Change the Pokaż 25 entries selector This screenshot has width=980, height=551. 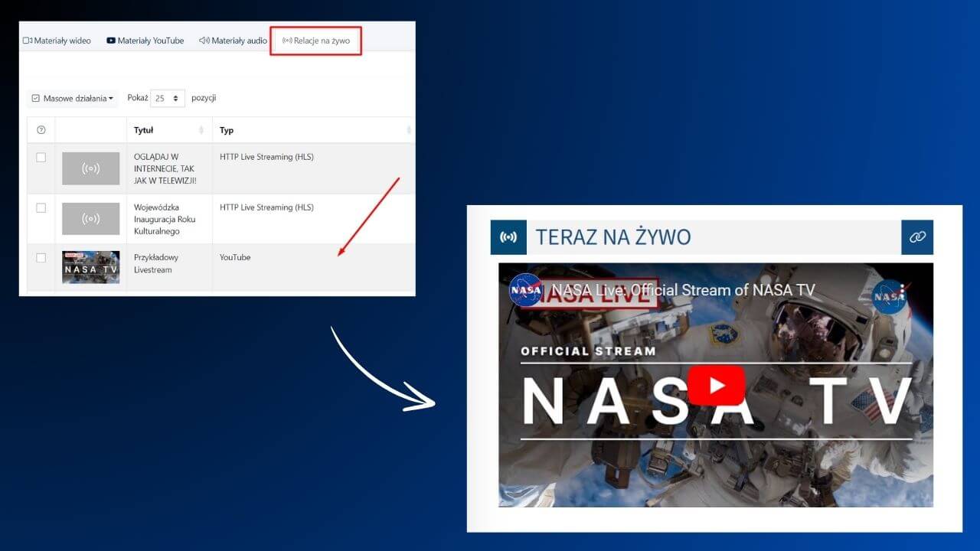tap(168, 99)
